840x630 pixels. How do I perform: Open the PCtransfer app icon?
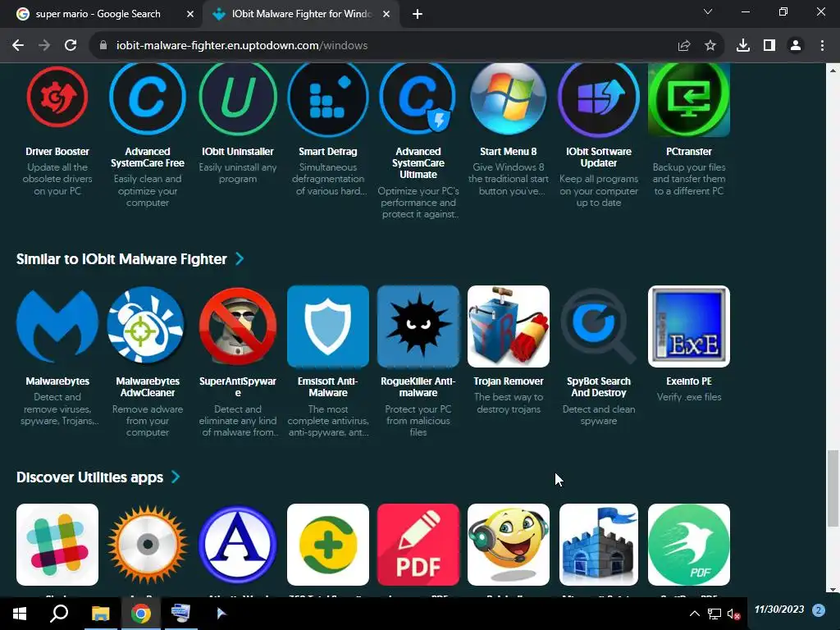pyautogui.click(x=689, y=99)
